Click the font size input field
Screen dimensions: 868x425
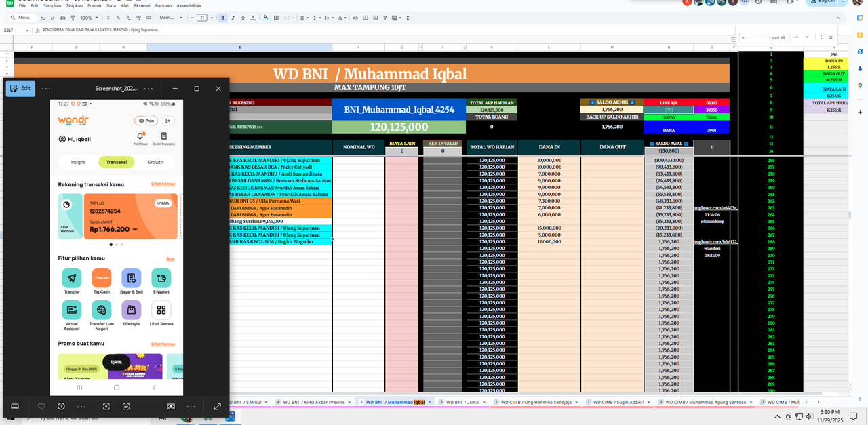[201, 18]
